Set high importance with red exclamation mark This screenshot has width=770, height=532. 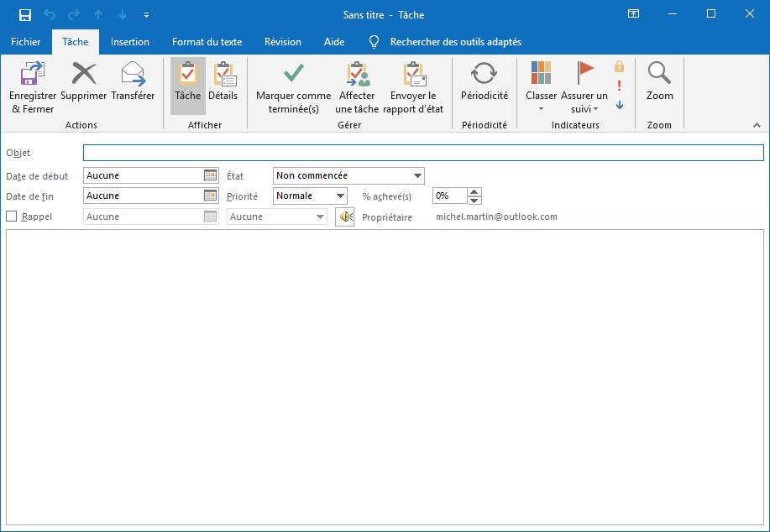[619, 86]
